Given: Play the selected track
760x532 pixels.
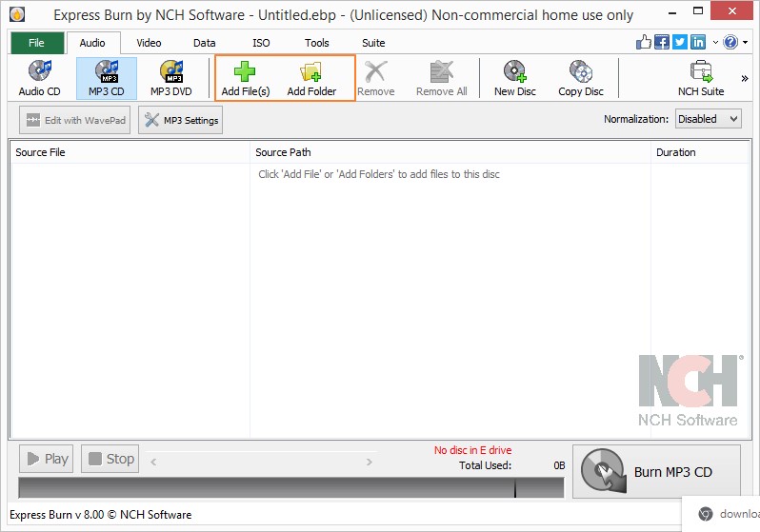Looking at the screenshot, I should [x=47, y=459].
